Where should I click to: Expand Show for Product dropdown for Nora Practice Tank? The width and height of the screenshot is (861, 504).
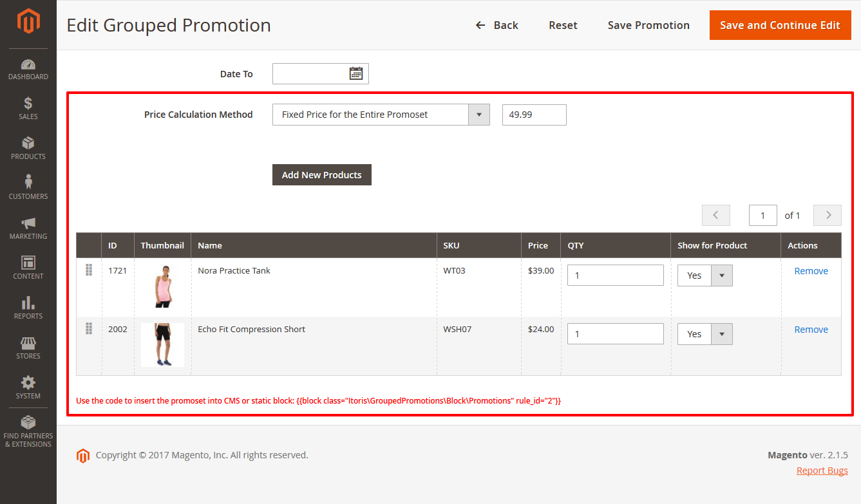coord(721,275)
